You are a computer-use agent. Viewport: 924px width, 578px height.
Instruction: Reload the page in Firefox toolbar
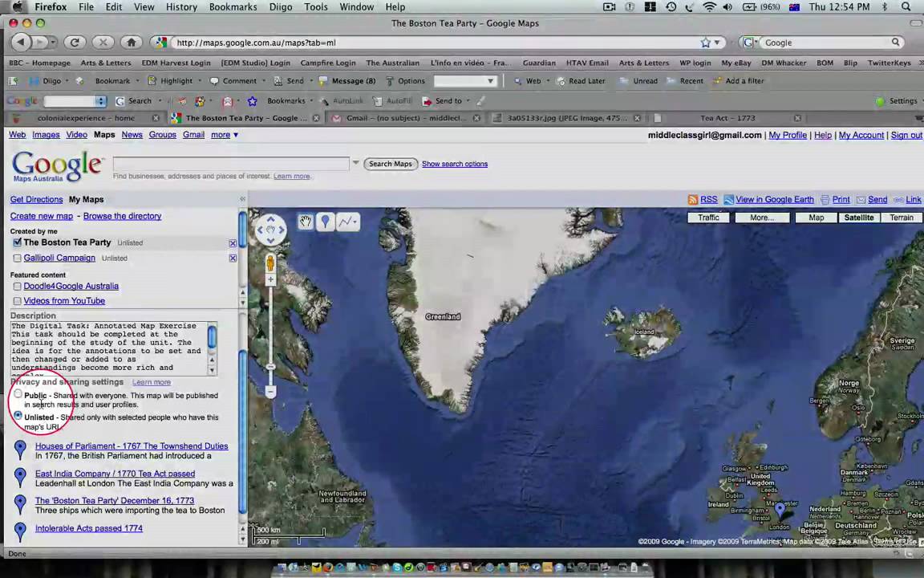(75, 43)
